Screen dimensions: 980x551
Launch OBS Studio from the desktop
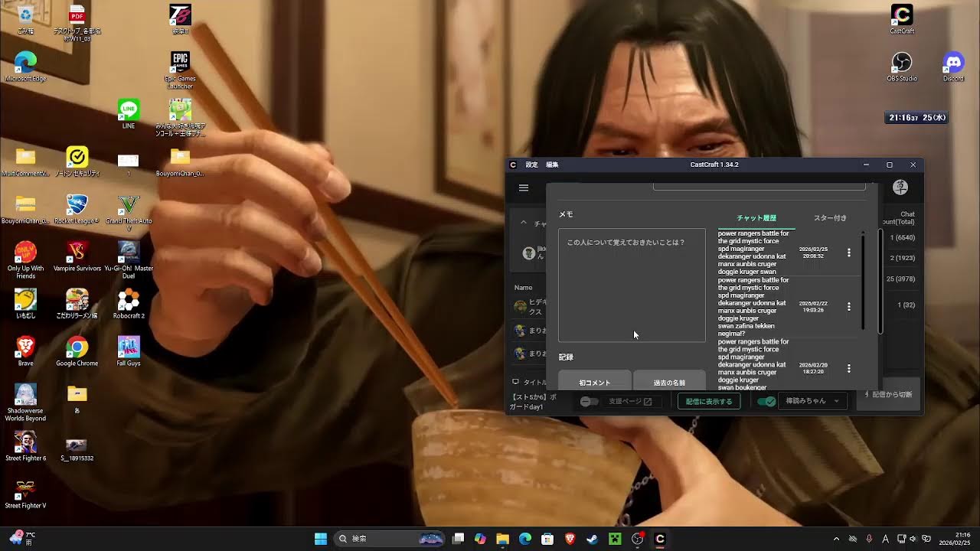point(902,67)
